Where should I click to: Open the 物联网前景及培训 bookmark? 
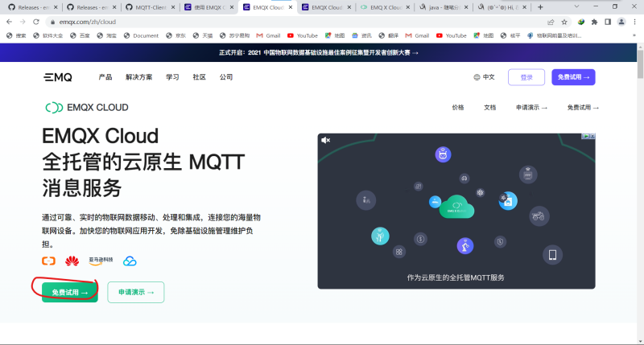coord(554,35)
